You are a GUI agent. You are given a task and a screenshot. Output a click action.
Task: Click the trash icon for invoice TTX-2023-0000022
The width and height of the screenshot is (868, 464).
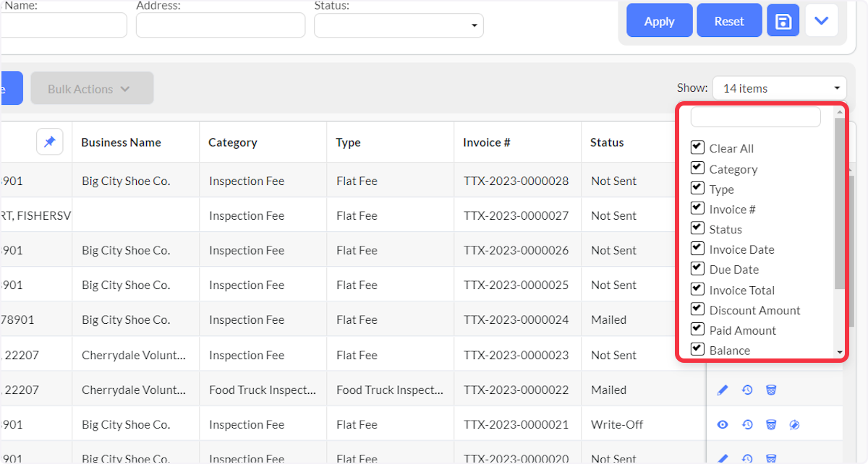pos(771,390)
